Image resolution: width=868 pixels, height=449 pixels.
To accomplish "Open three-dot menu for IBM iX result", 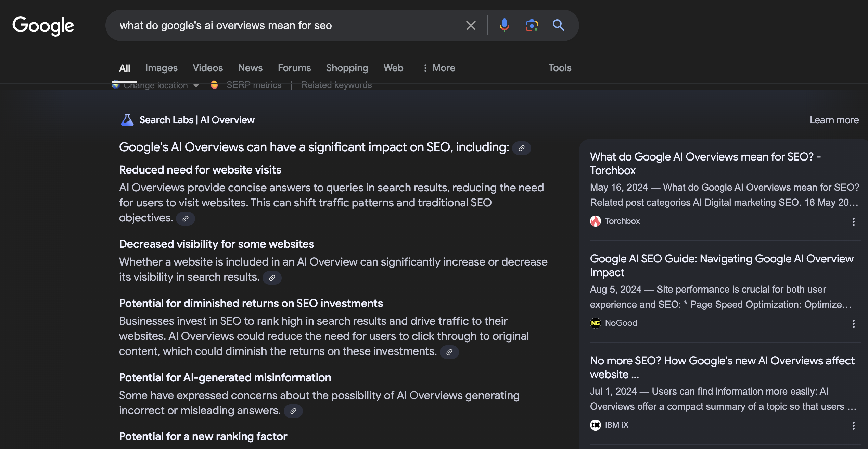I will pos(853,426).
